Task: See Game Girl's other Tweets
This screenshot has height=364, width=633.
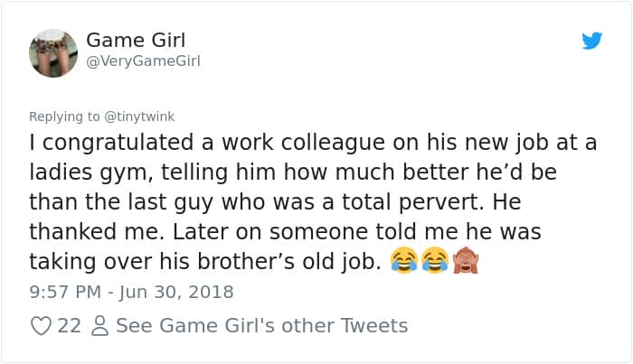Action: click(262, 325)
